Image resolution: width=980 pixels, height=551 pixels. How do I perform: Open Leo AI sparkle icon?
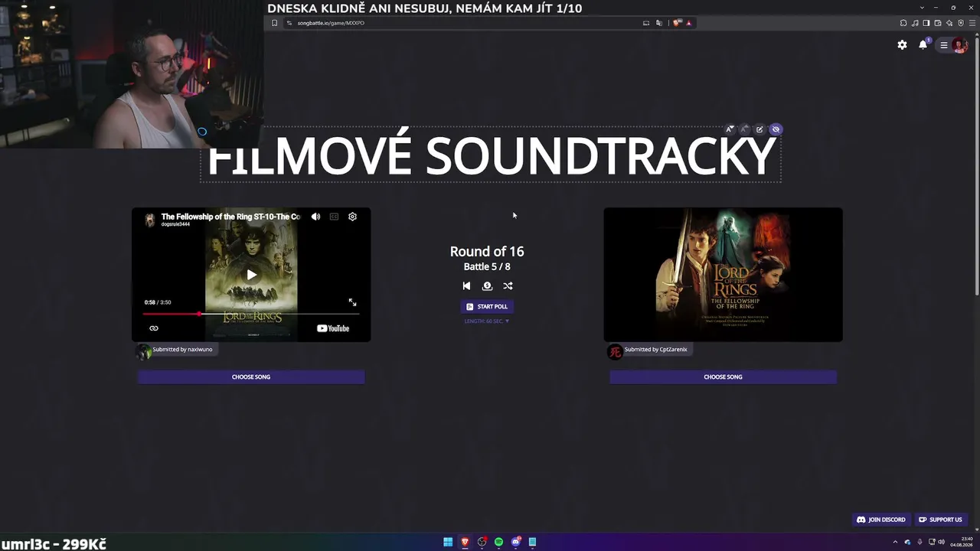(949, 23)
